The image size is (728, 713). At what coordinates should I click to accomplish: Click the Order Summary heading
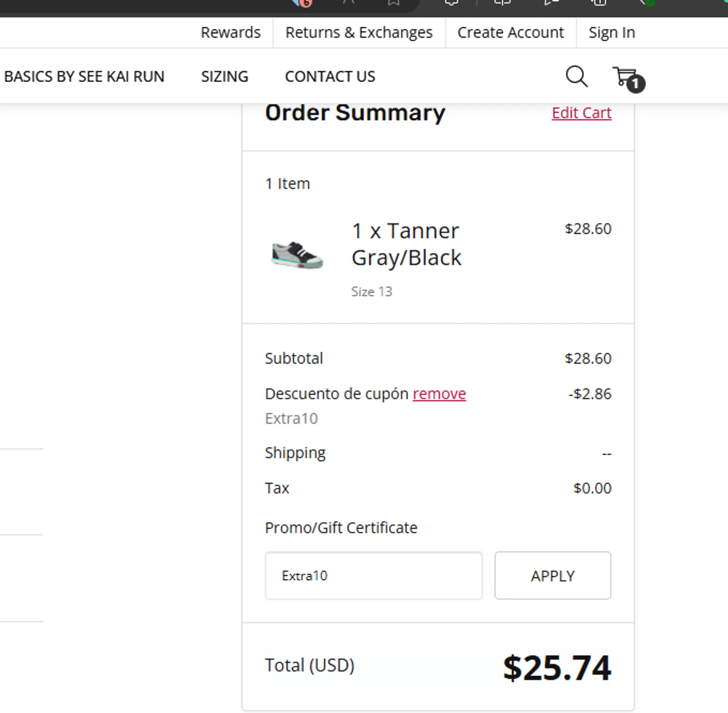[355, 113]
